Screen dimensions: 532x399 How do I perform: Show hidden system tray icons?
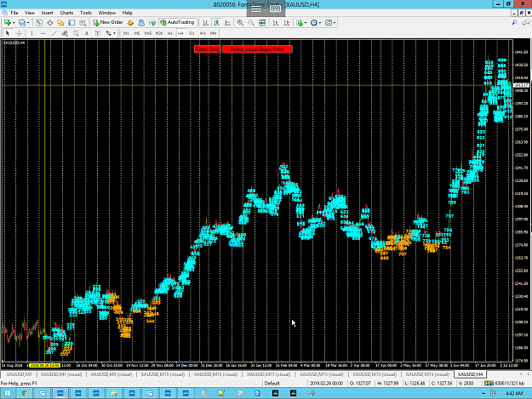tap(483, 393)
